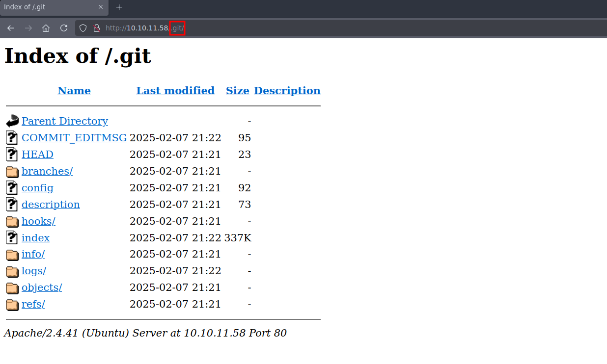
Task: Click the file icon next to HEAD
Action: (x=12, y=155)
